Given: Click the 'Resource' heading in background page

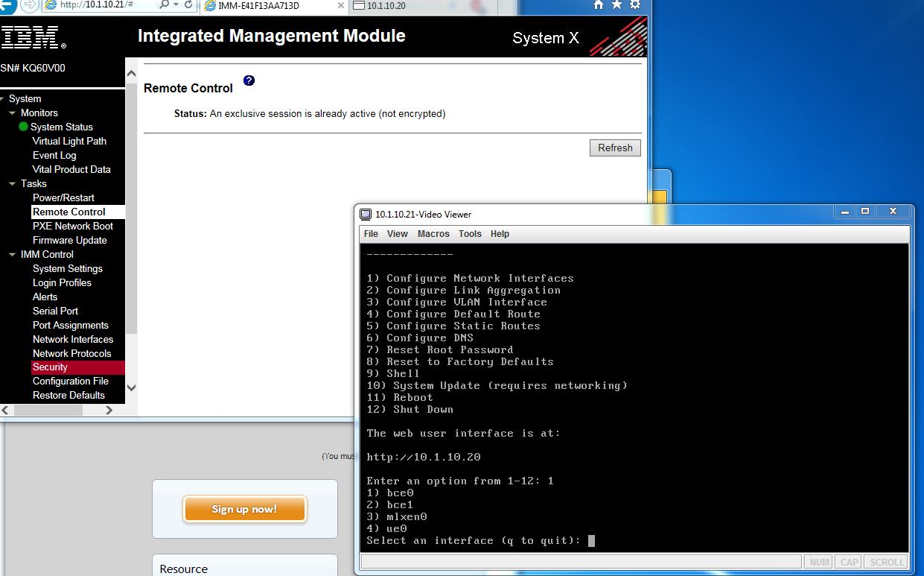Looking at the screenshot, I should (184, 569).
